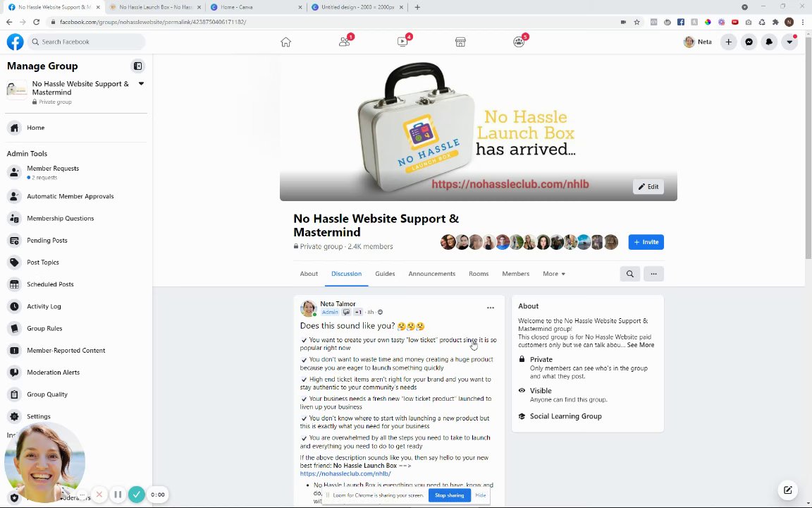Edit the group cover photo
Viewport: 812px width, 508px height.
click(x=648, y=186)
